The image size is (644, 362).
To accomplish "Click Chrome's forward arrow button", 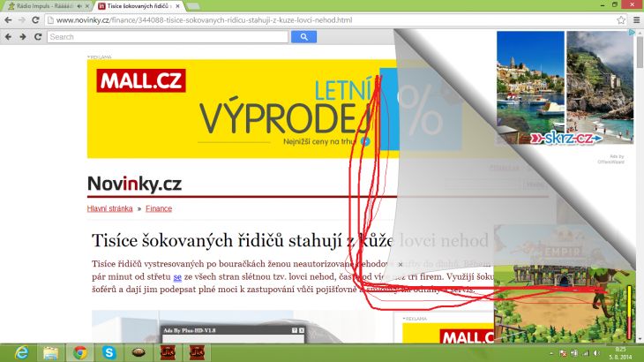I will point(22,19).
